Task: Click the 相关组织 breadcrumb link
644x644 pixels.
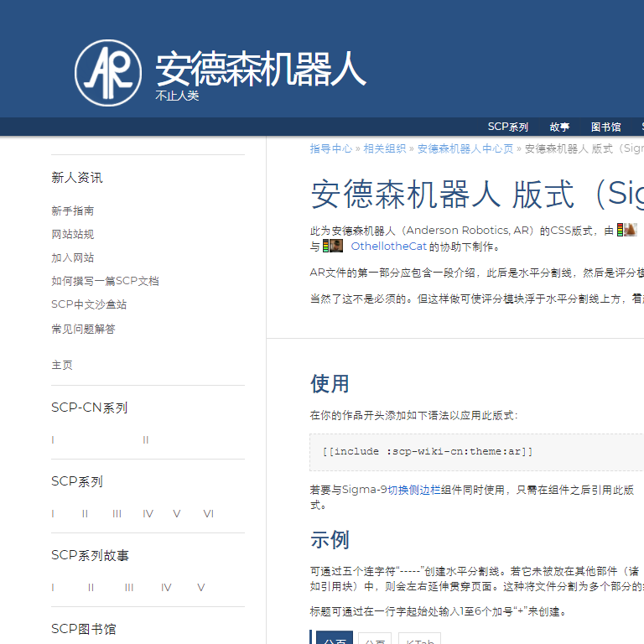Action: 384,148
